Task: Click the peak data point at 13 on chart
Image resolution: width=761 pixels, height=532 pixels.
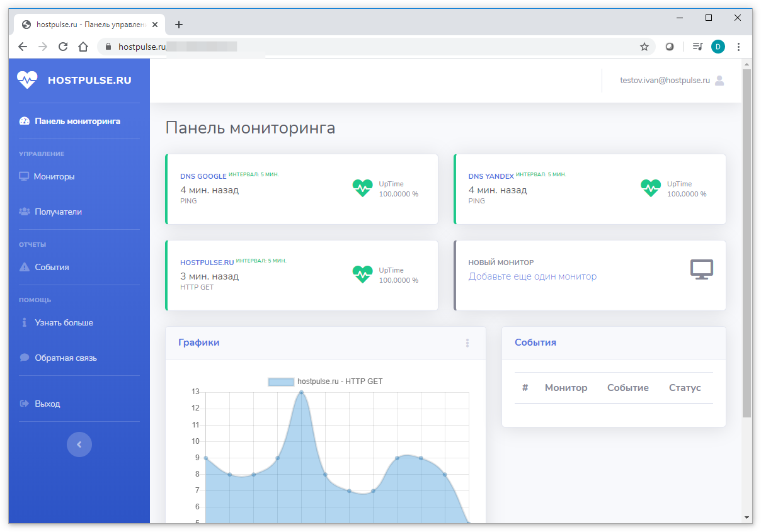Action: (x=302, y=392)
